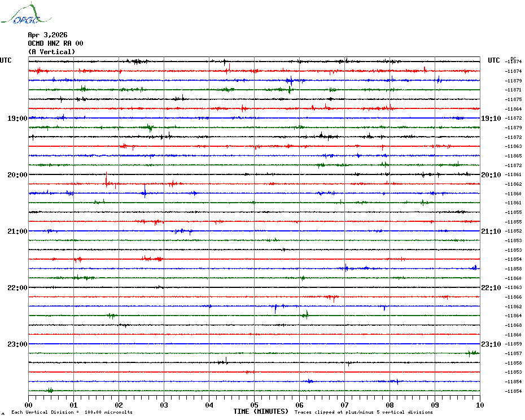The height and width of the screenshot is (420, 525).
Task: Click the '(A Vertical)' channel label
Action: (51, 51)
